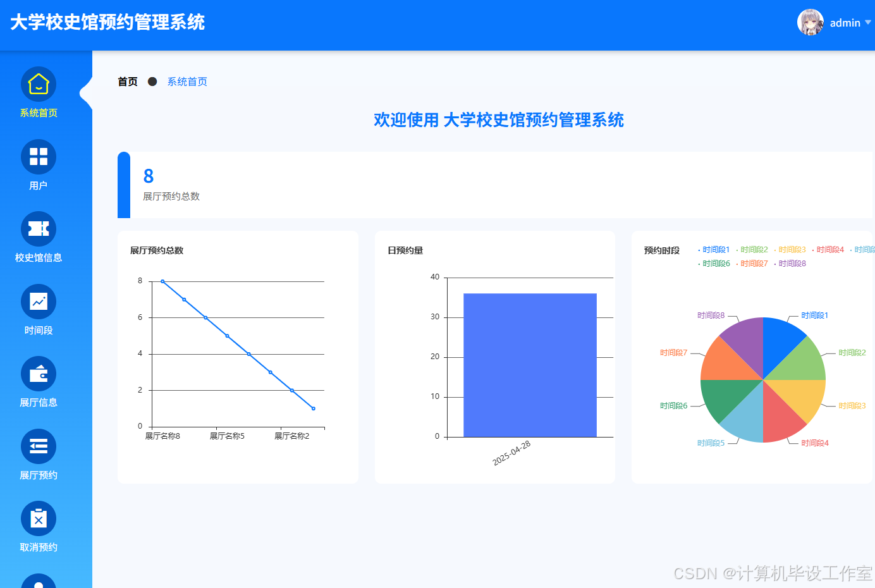Image resolution: width=875 pixels, height=588 pixels.
Task: Click the first data point on 展厅名称8
Action: pos(162,281)
